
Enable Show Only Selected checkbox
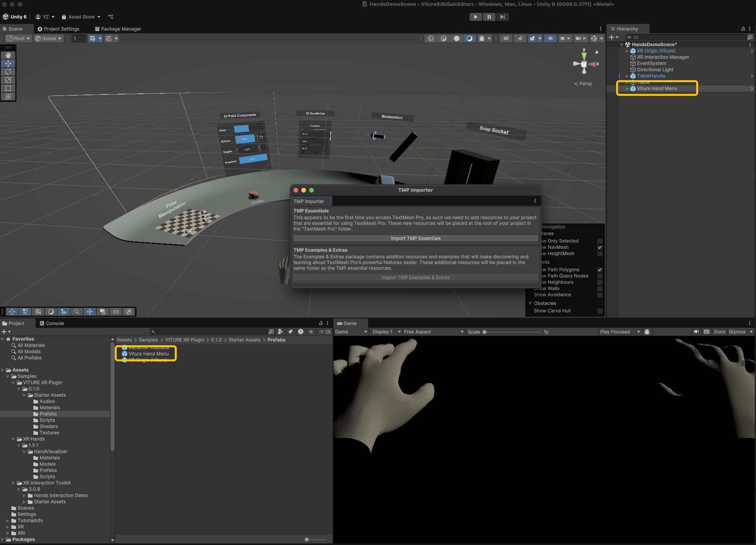click(599, 241)
